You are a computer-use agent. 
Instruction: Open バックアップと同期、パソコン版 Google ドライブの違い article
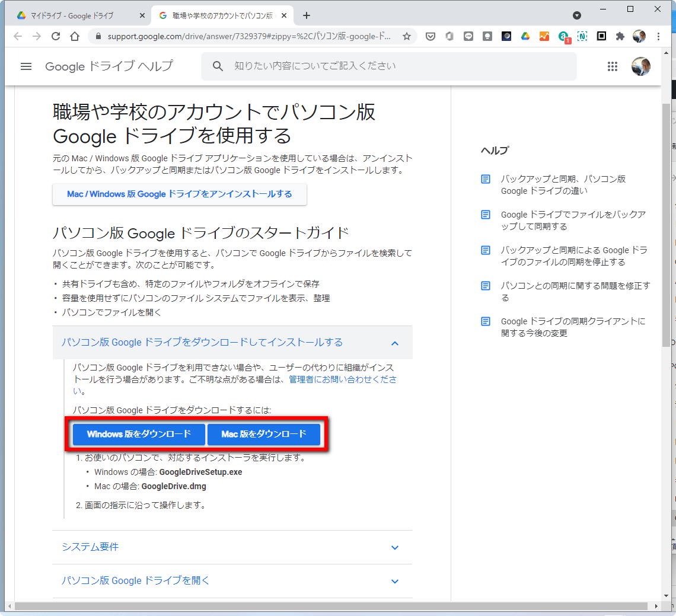[563, 185]
